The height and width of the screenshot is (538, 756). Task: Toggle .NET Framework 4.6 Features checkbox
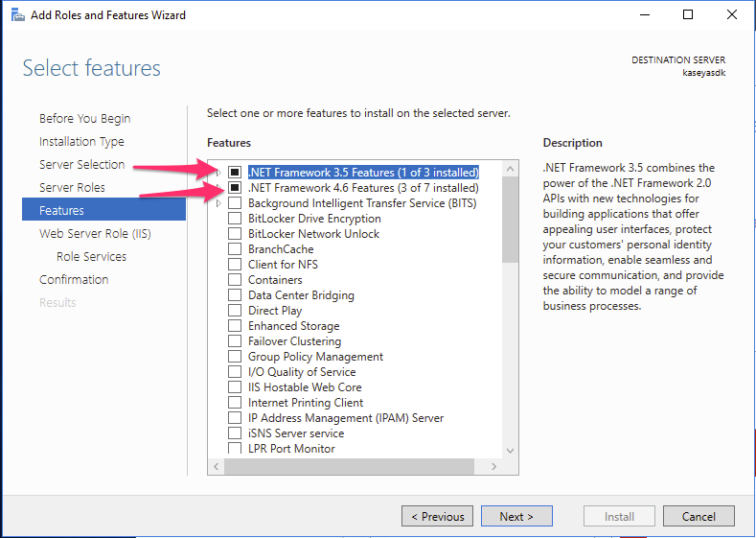point(235,188)
